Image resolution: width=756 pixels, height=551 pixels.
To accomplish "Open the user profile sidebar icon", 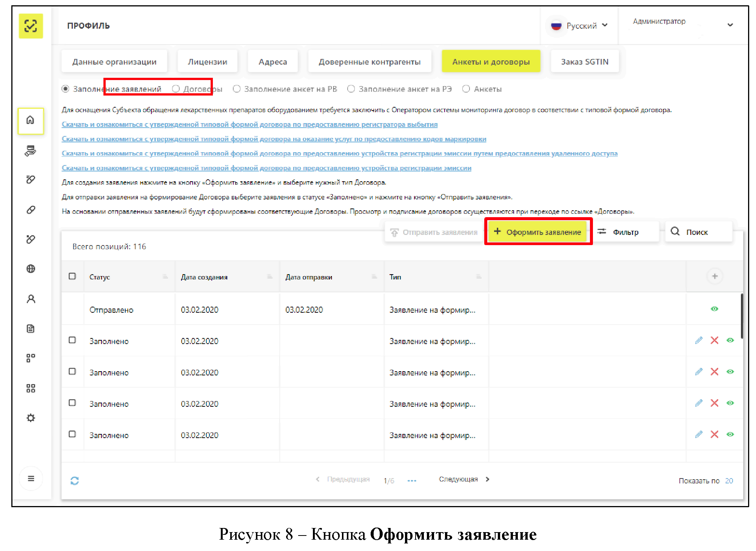I will pos(31,299).
